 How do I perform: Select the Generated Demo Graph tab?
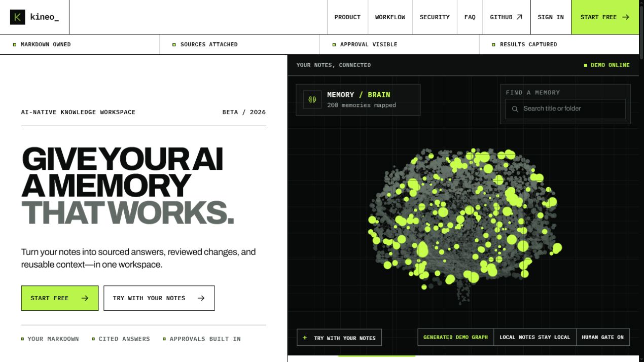(x=455, y=337)
